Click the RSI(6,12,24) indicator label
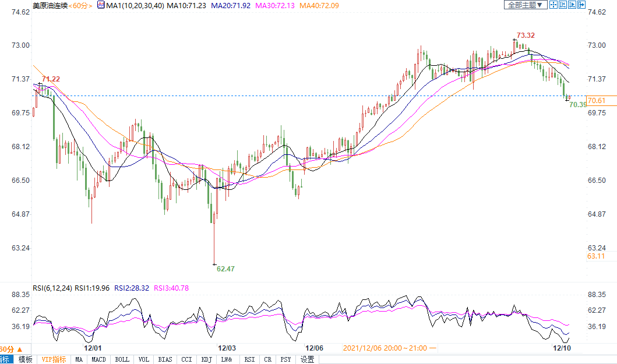The image size is (617, 364). click(x=52, y=288)
